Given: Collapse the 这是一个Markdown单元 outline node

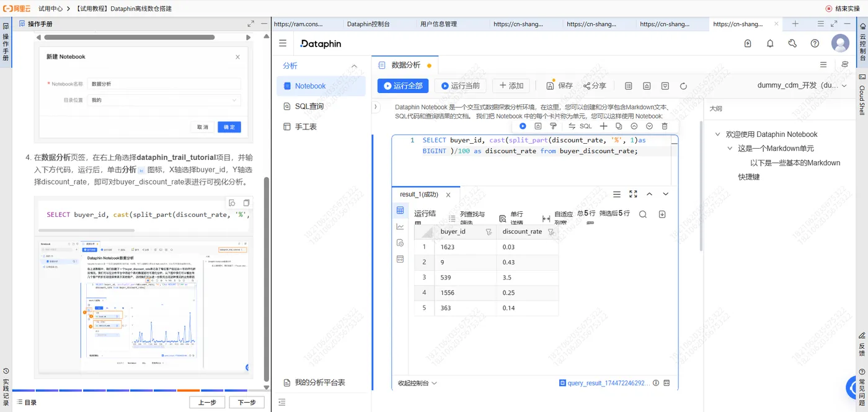Looking at the screenshot, I should tap(730, 149).
